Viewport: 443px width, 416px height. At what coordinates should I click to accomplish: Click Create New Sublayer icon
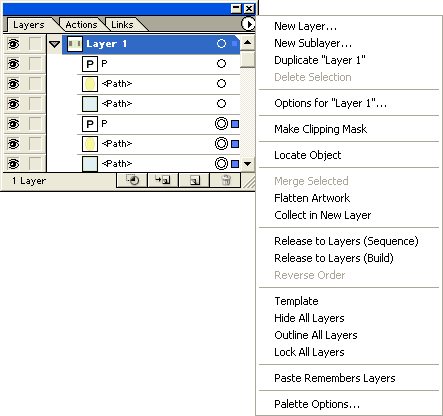(x=163, y=180)
